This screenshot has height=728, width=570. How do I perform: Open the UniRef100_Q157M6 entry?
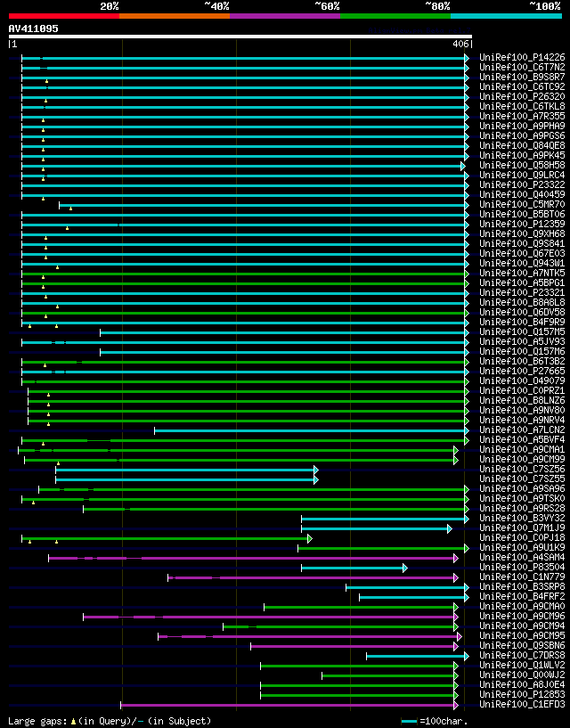click(522, 351)
